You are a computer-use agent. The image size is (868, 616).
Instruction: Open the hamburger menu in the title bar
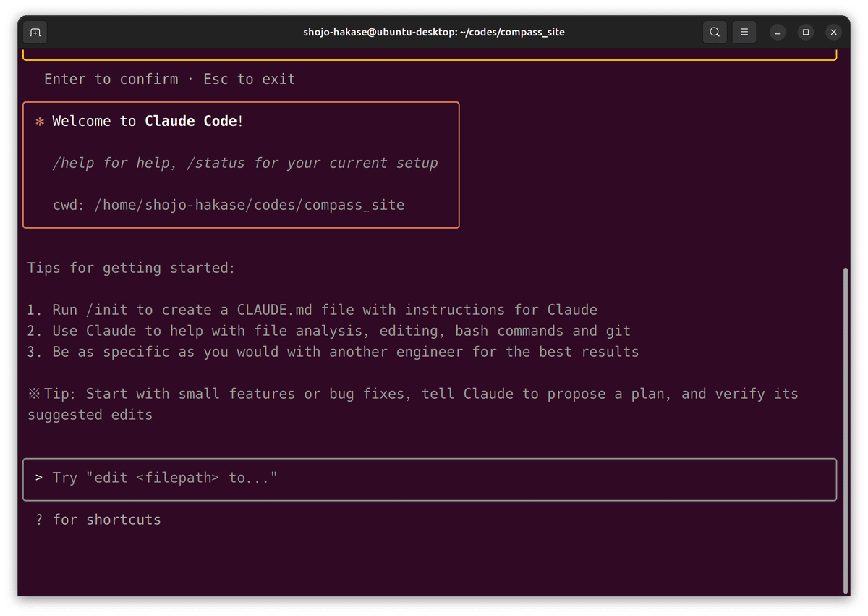click(744, 32)
